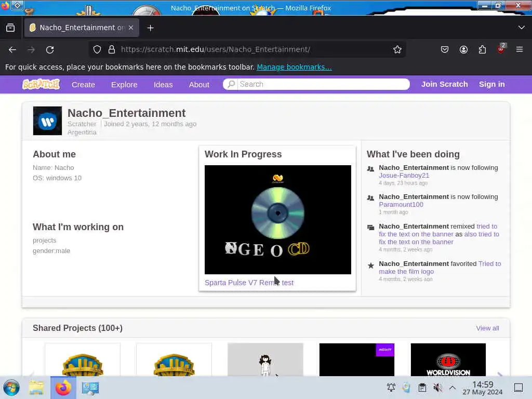The image size is (532, 399).
Task: Open Pocket save icon in toolbar
Action: (x=445, y=49)
